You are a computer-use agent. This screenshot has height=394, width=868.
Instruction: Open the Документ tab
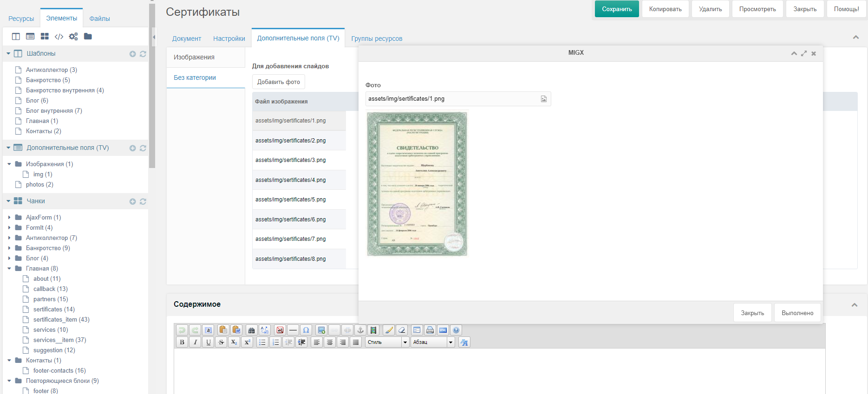pyautogui.click(x=187, y=39)
